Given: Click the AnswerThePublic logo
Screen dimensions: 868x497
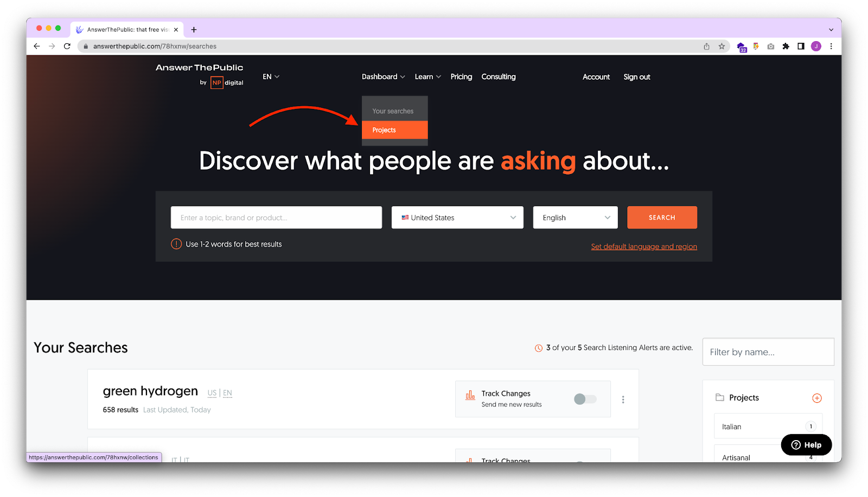Looking at the screenshot, I should (199, 68).
